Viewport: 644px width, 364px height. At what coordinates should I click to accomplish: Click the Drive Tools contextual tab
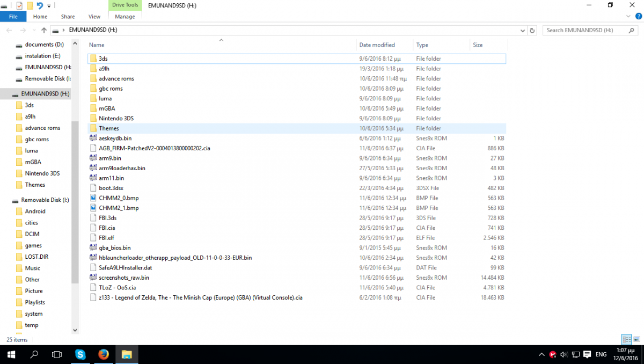125,5
